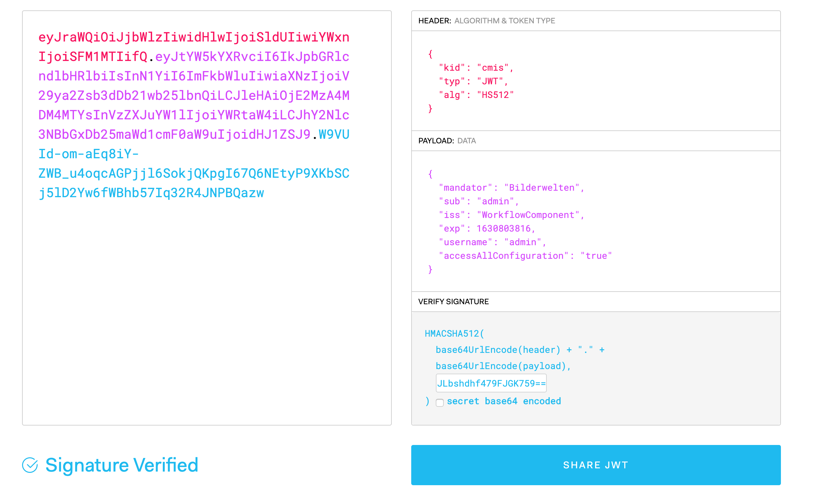
Task: Select the red header segment of the encoded token
Action: tap(193, 38)
